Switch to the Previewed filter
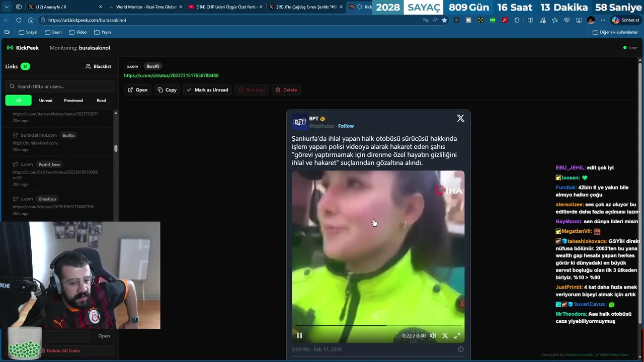 click(73, 101)
